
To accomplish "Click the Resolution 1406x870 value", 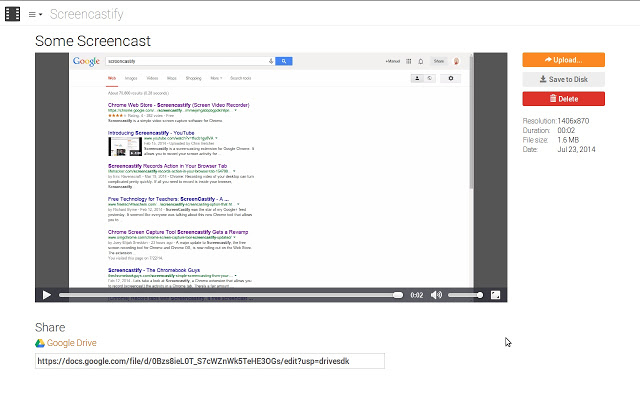I will pyautogui.click(x=573, y=121).
